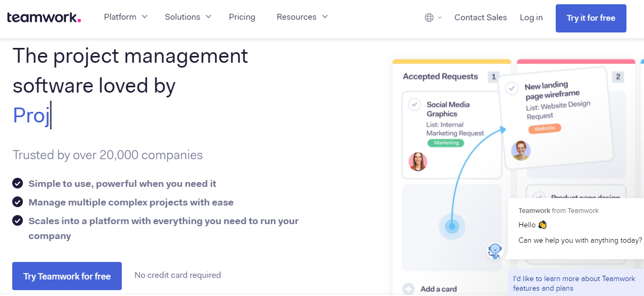
Task: Click the orange Website tag
Action: pyautogui.click(x=545, y=128)
